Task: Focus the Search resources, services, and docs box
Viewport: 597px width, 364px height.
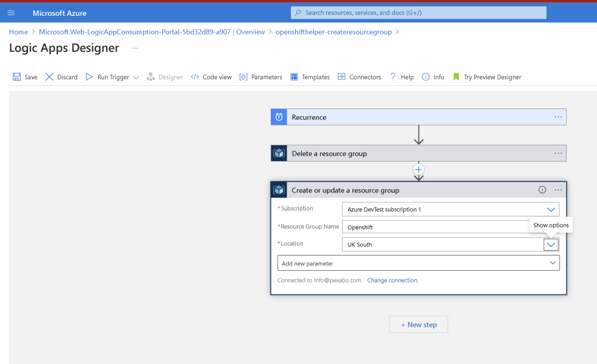Action: 418,13
